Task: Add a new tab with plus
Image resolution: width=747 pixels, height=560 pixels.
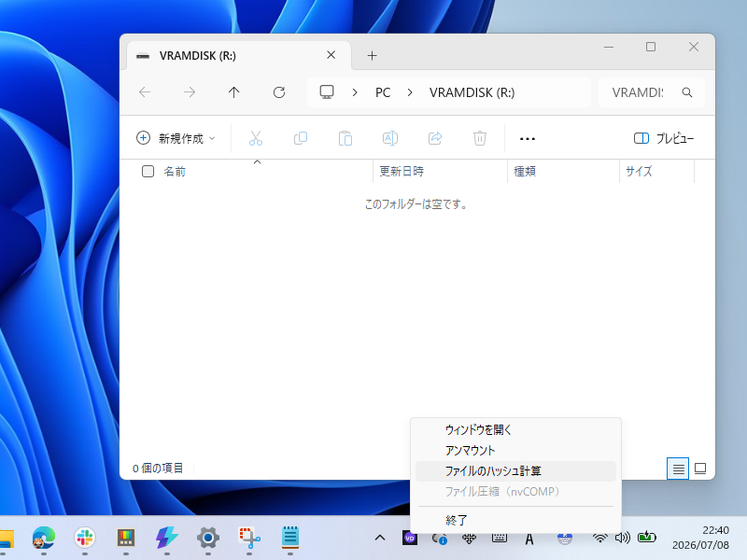Action: coord(372,56)
